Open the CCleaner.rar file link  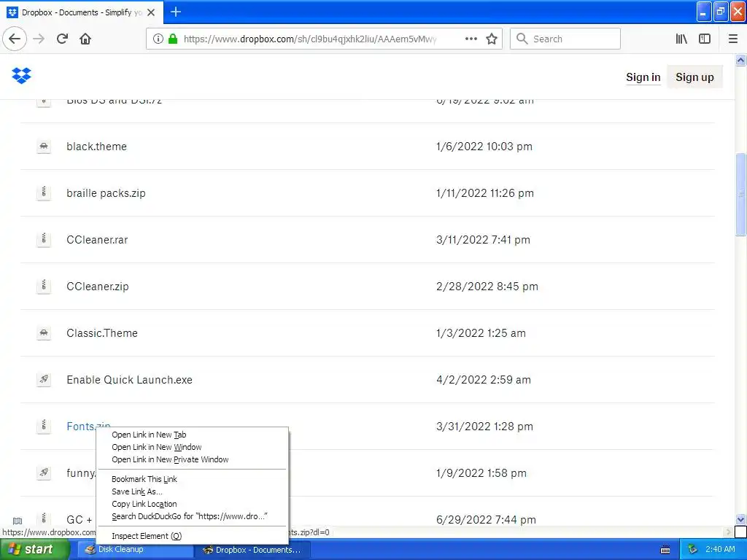[x=97, y=239]
